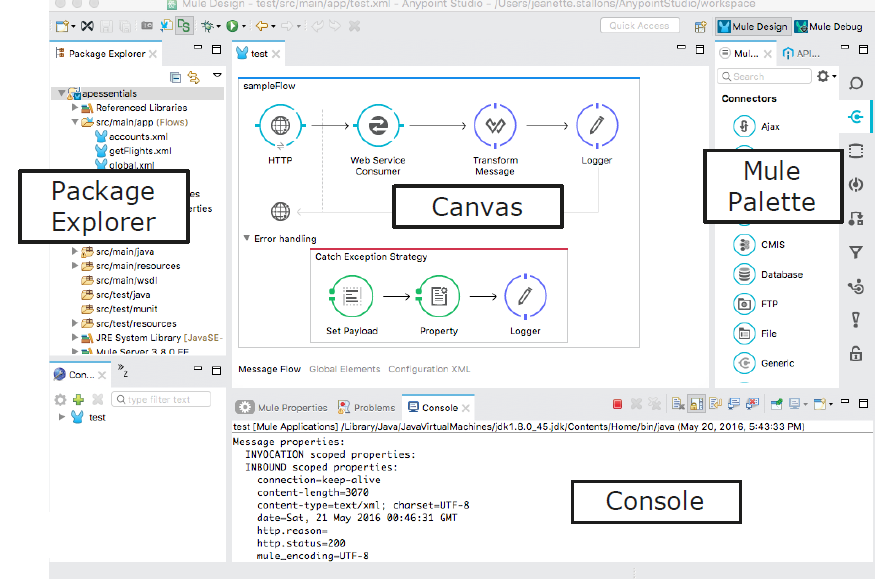Click the Mule Palette search field
879x583 pixels.
coord(769,76)
